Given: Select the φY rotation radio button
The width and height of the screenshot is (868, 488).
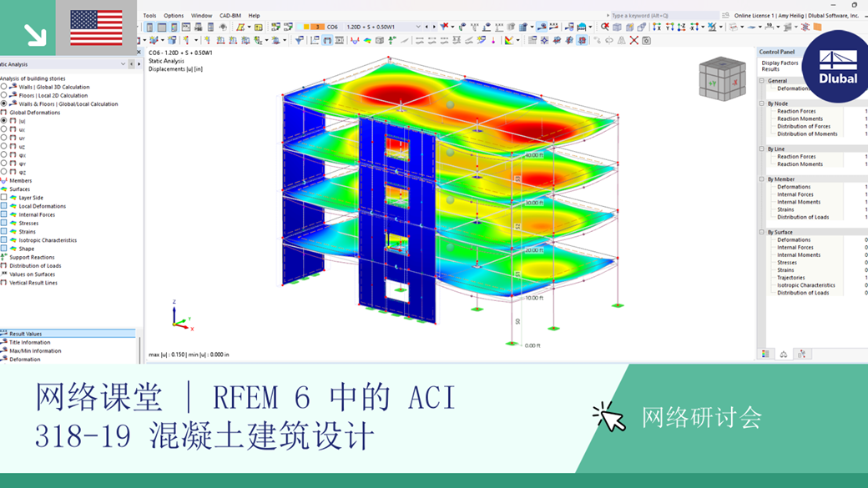Looking at the screenshot, I should (x=4, y=164).
